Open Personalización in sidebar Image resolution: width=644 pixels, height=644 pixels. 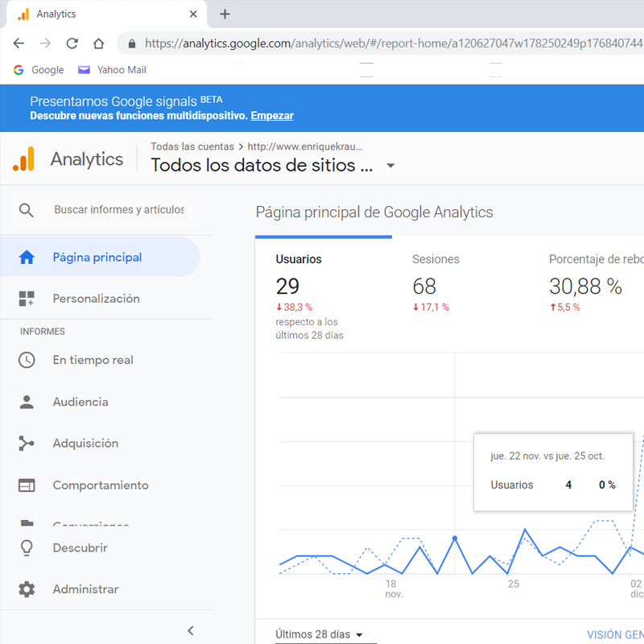coord(96,299)
